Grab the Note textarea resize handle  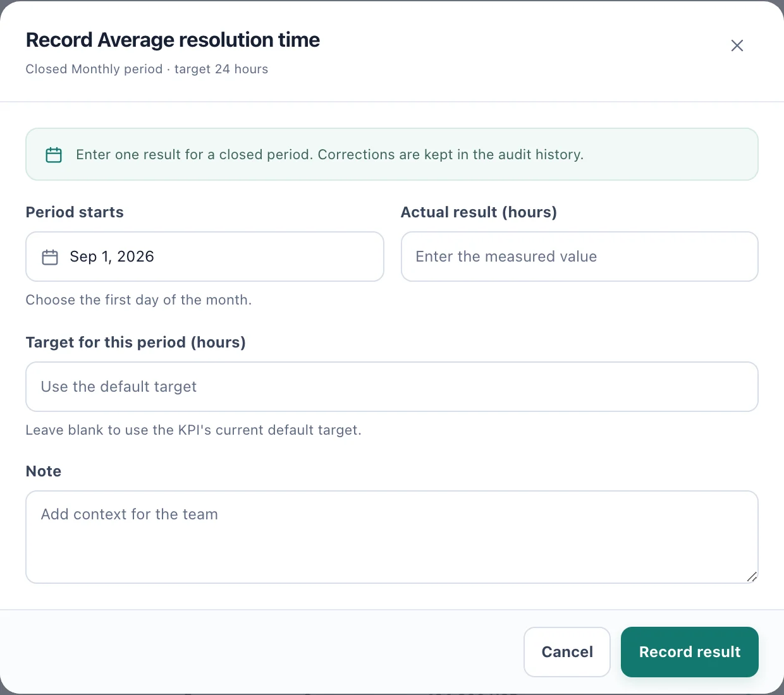(x=752, y=576)
